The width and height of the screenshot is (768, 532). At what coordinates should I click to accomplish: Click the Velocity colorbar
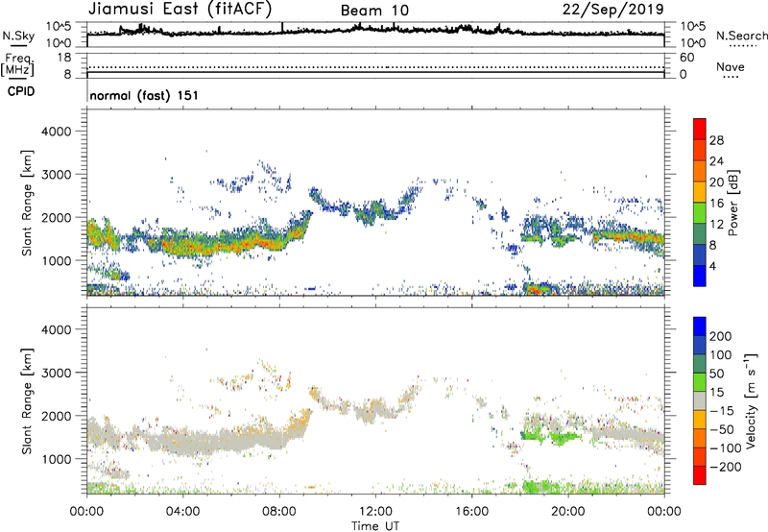pyautogui.click(x=700, y=400)
